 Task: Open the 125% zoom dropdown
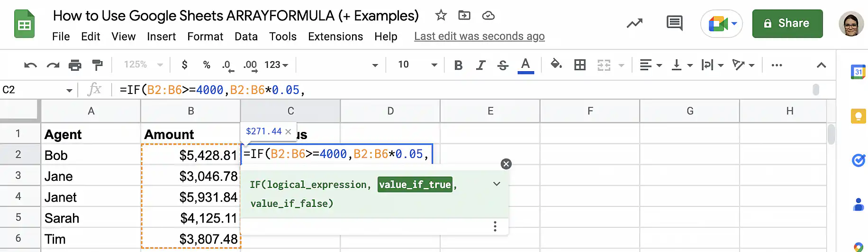[143, 65]
